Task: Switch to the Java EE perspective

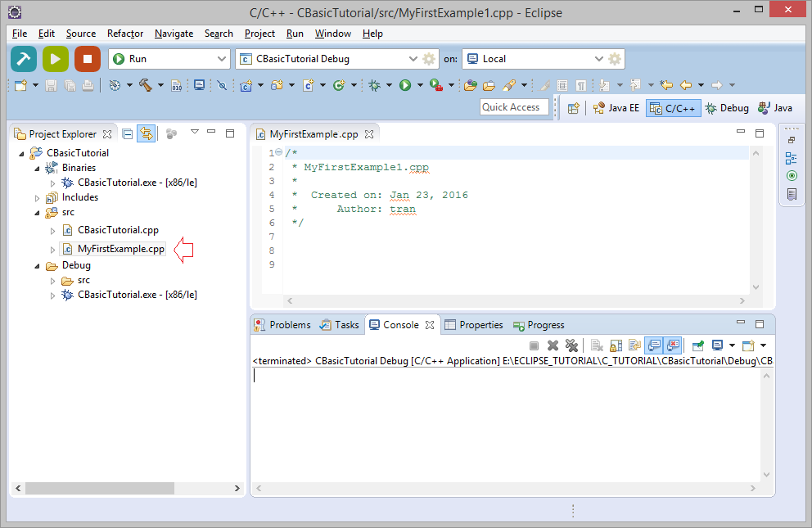Action: pos(616,108)
